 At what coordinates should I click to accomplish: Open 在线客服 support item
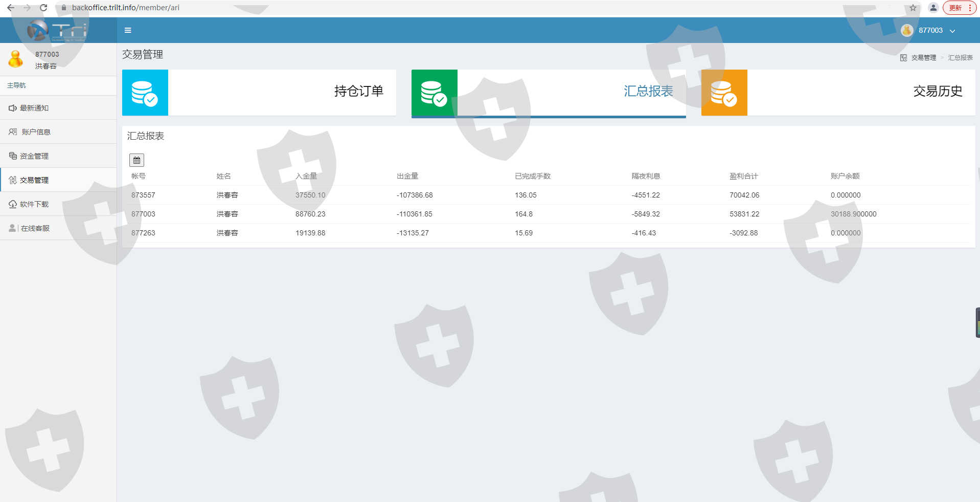pos(35,228)
